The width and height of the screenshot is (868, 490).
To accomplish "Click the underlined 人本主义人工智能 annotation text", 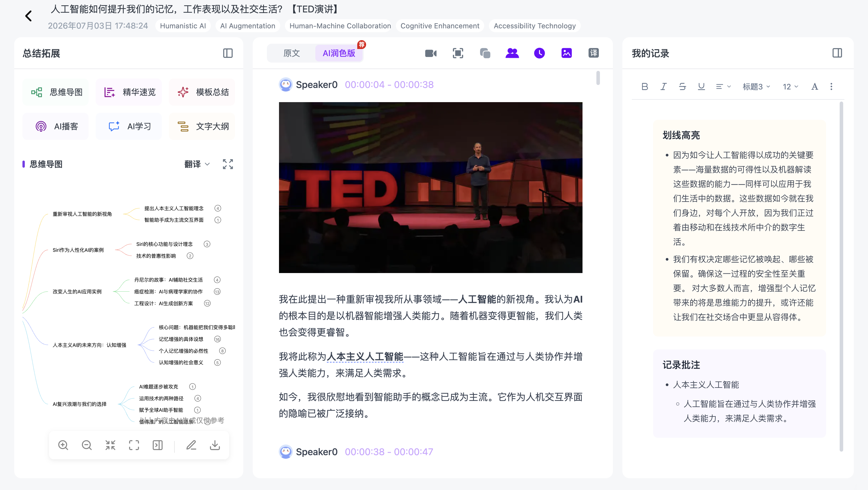I will click(365, 357).
